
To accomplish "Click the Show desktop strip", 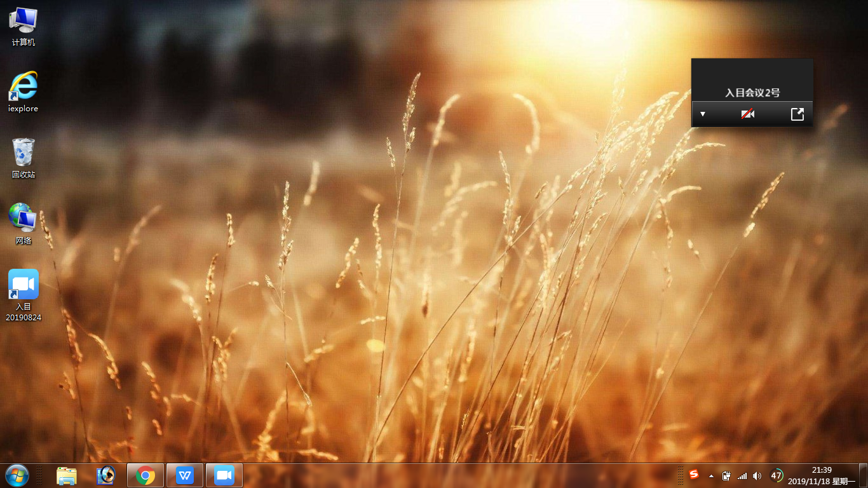I will pos(863,475).
